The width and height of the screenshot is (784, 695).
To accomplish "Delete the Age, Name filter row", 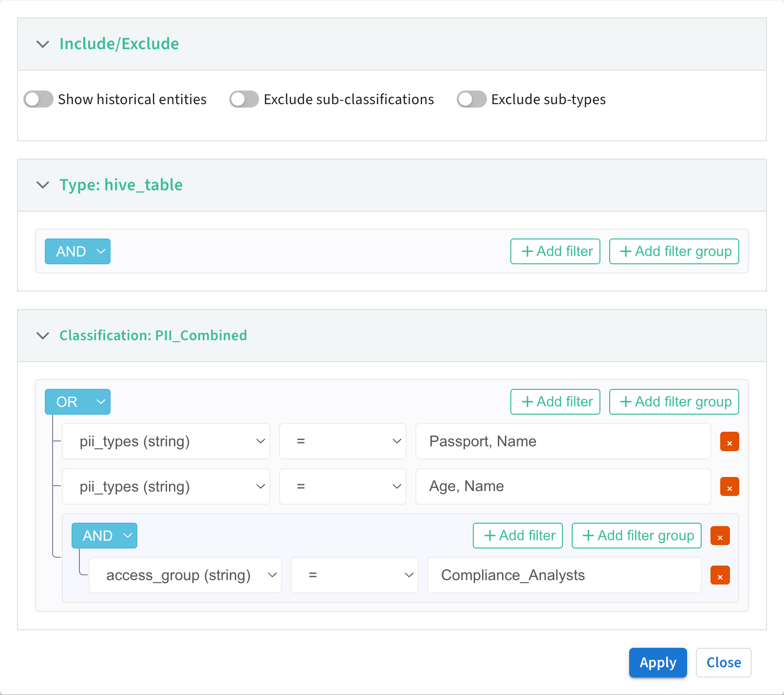I will coord(729,487).
